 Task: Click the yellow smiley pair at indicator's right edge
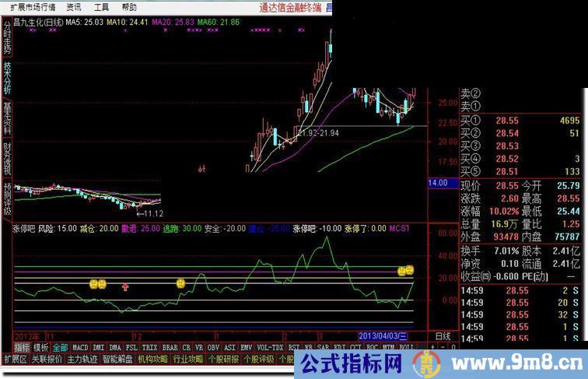tap(405, 271)
